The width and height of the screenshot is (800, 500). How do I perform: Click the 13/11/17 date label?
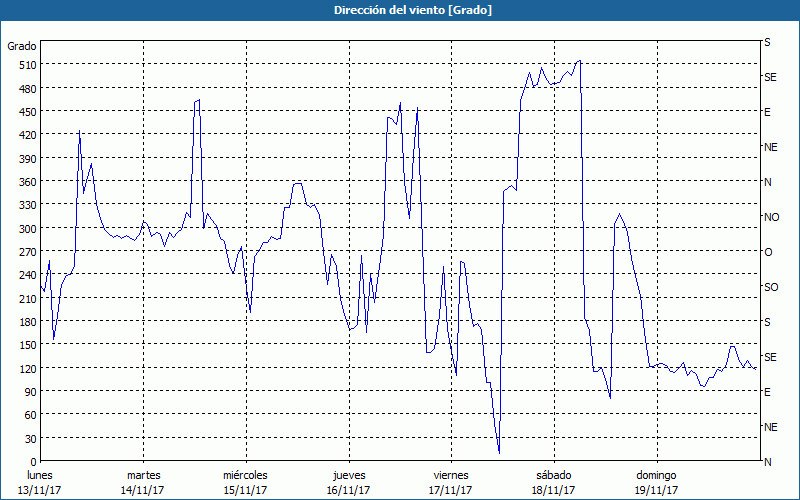pos(40,490)
